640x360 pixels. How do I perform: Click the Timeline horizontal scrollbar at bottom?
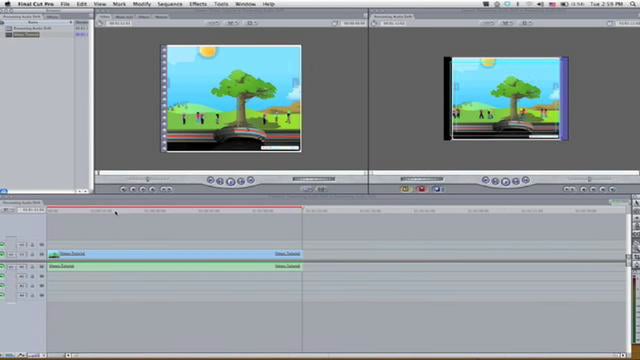pyautogui.click(x=345, y=356)
